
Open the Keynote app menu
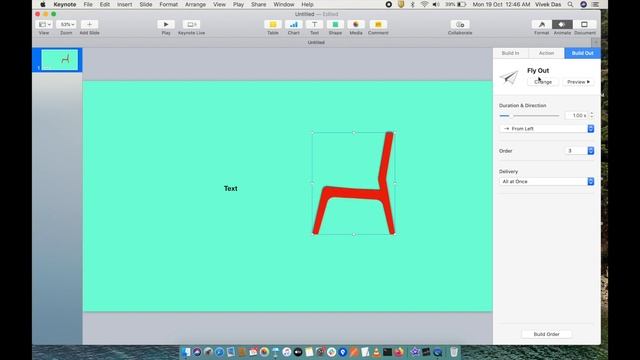pyautogui.click(x=65, y=4)
